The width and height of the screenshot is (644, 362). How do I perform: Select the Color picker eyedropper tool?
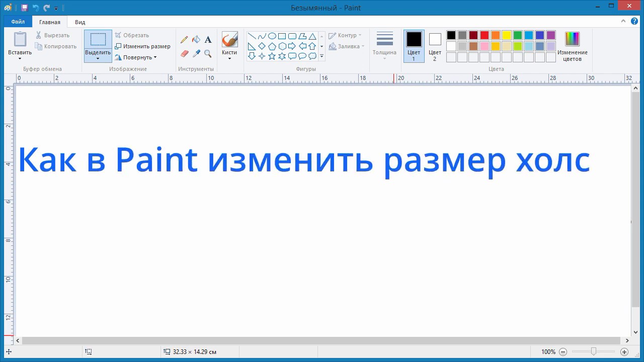tap(196, 53)
